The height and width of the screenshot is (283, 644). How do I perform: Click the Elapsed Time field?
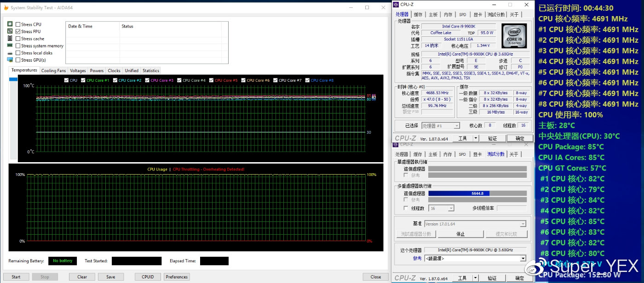click(x=214, y=261)
